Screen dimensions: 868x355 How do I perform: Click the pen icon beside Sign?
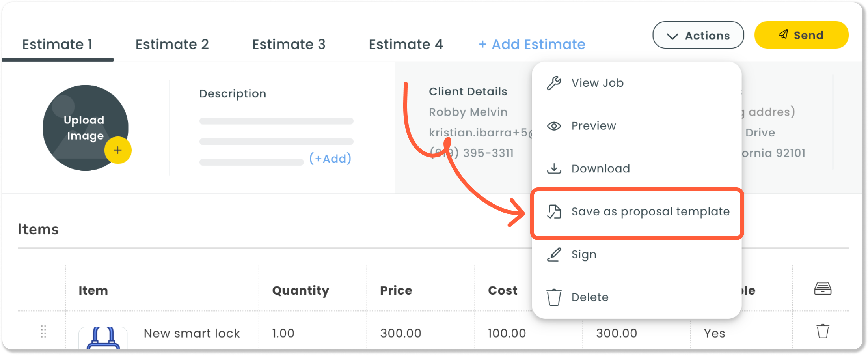tap(554, 254)
